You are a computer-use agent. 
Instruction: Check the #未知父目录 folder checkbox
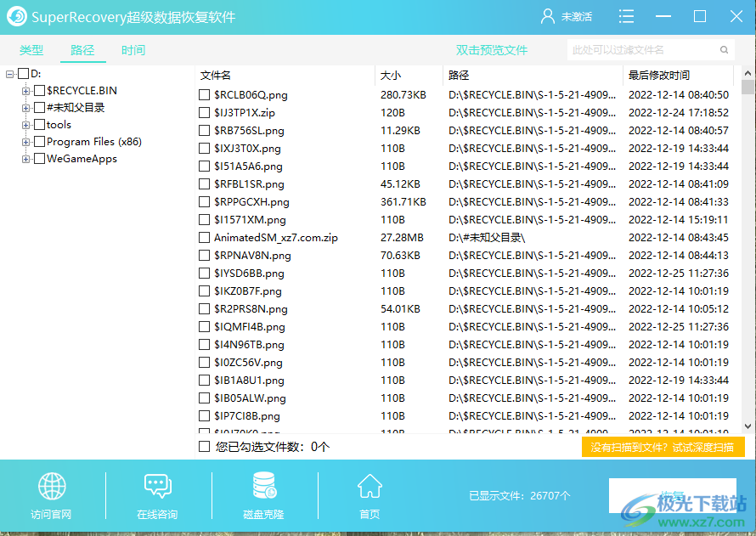(x=40, y=108)
